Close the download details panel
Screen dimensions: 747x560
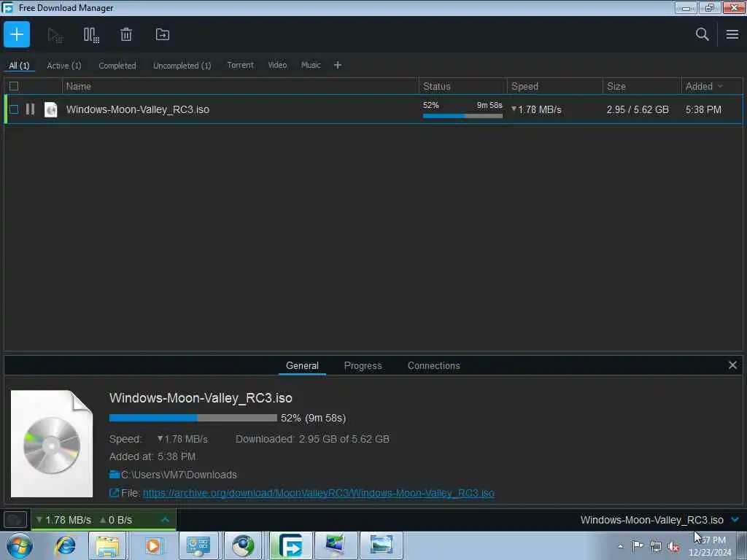[732, 365]
